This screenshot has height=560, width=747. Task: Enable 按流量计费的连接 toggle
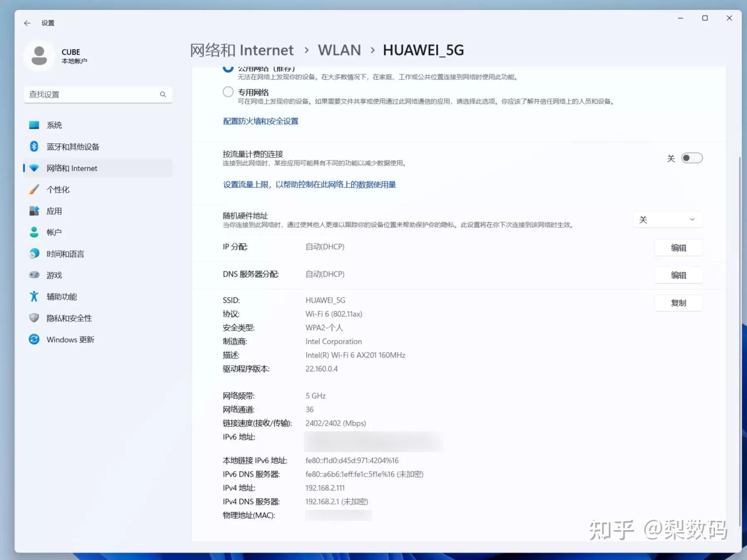[691, 158]
